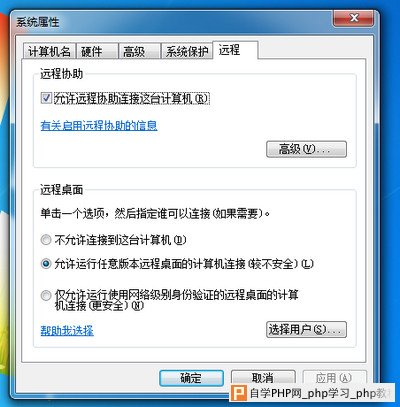Click the 远程 tab
Viewport: 400px width, 407px height.
pyautogui.click(x=235, y=50)
